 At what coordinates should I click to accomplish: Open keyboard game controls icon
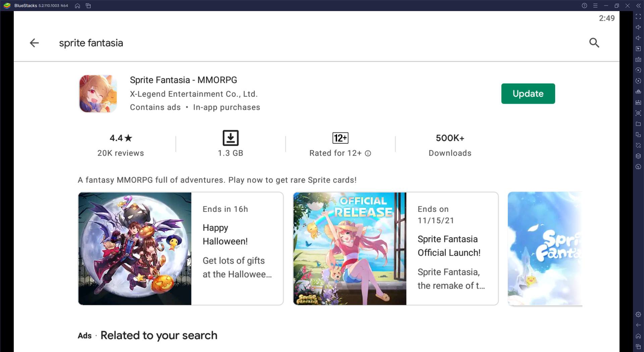638,59
